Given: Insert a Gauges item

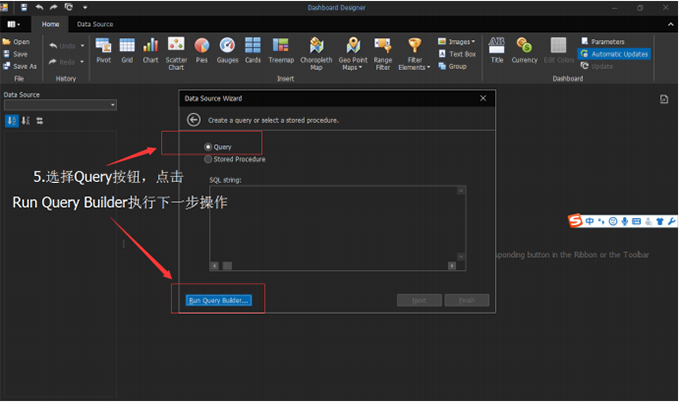Looking at the screenshot, I should (227, 51).
